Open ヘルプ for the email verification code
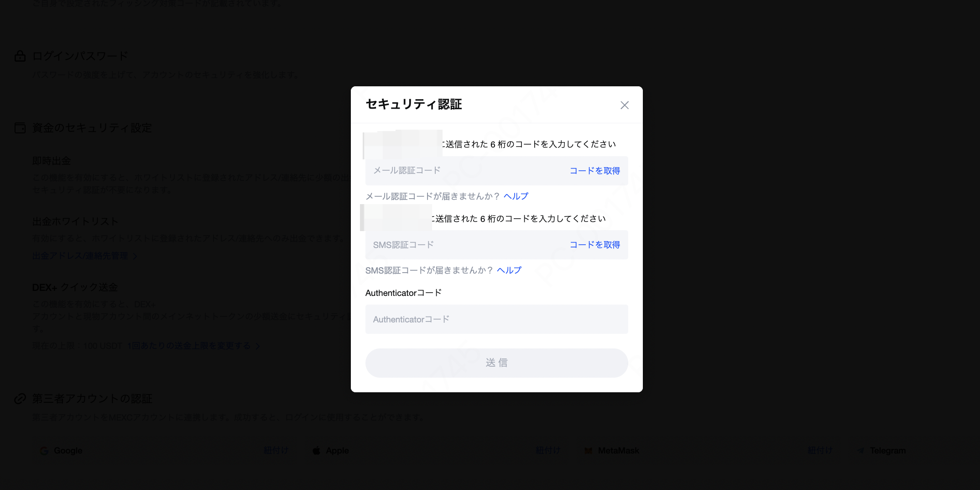The height and width of the screenshot is (490, 980). [x=516, y=196]
